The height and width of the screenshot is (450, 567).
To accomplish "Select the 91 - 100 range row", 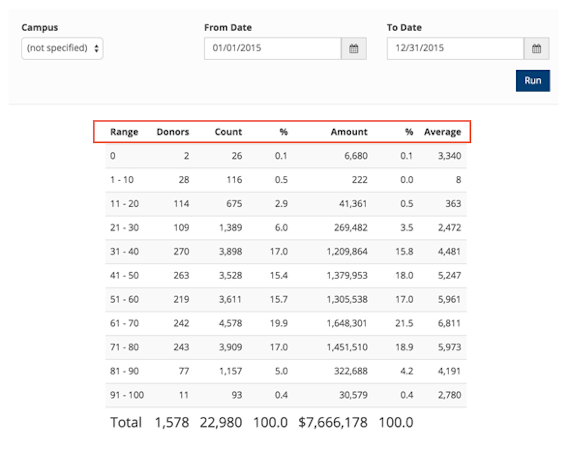I will pyautogui.click(x=286, y=395).
